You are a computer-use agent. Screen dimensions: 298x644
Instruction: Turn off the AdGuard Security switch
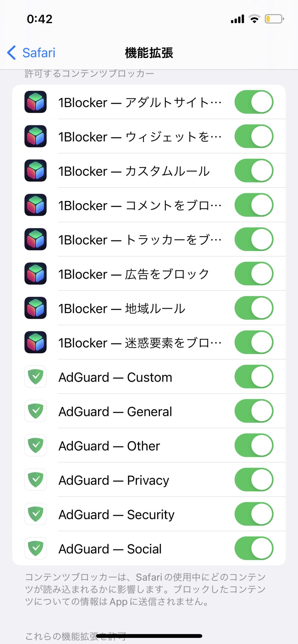[x=254, y=514]
